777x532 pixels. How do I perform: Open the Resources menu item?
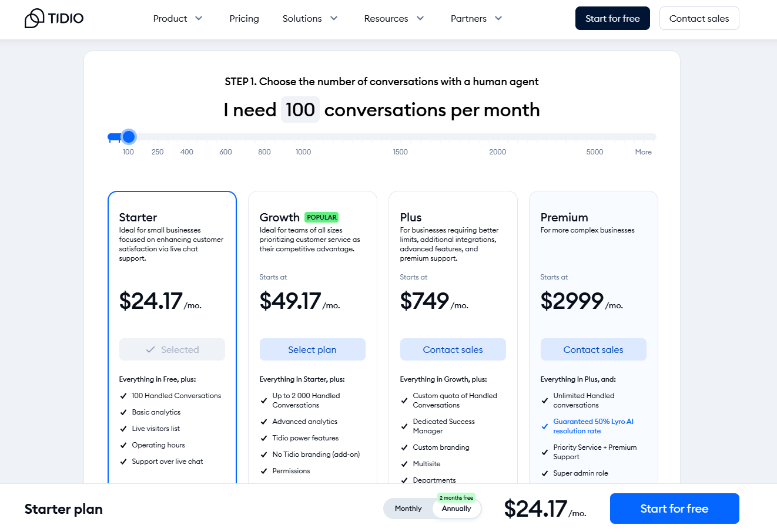coord(386,18)
